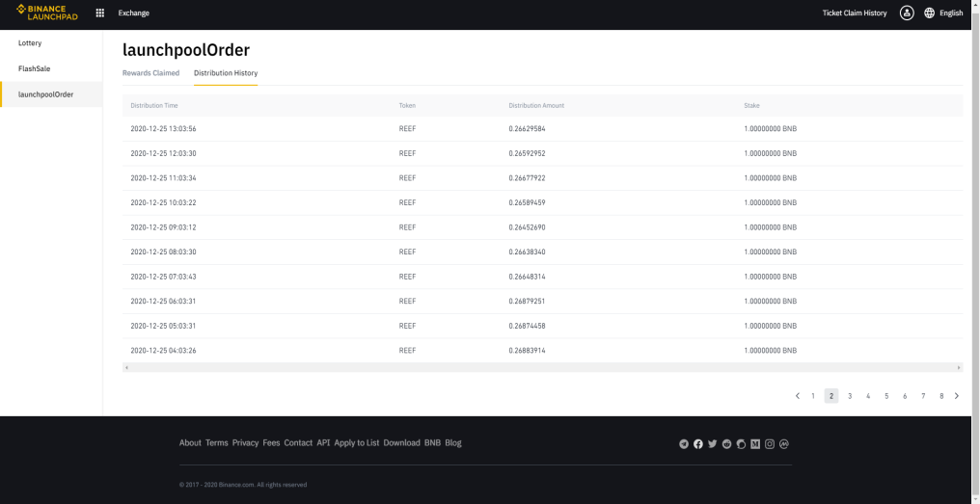
Task: Open the Facebook footer icon
Action: click(698, 444)
